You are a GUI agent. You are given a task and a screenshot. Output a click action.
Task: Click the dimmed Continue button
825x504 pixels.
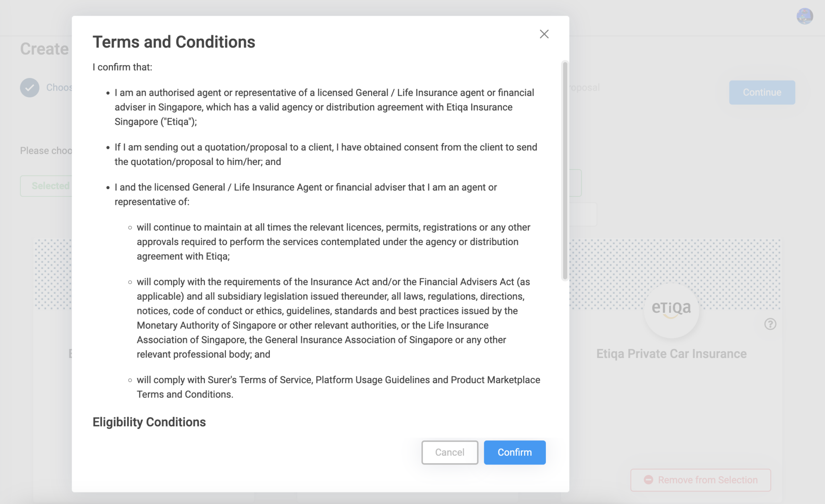click(x=762, y=93)
